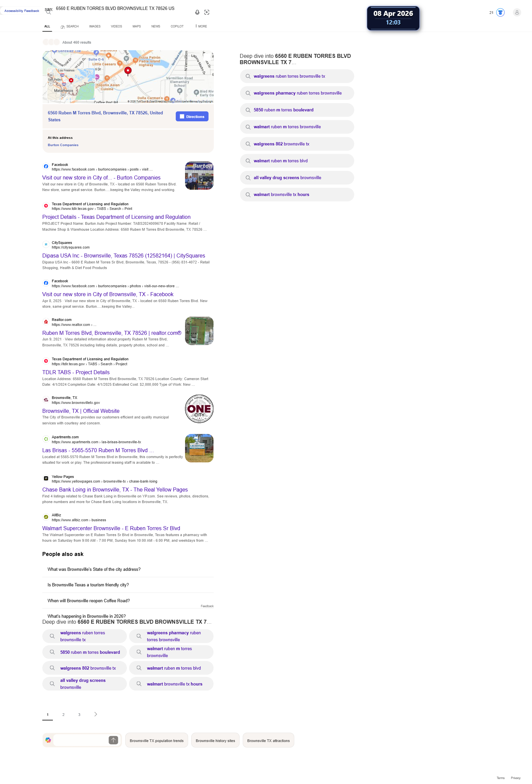Expand "When will Brownsville reopen Coffee Road?"

128,601
